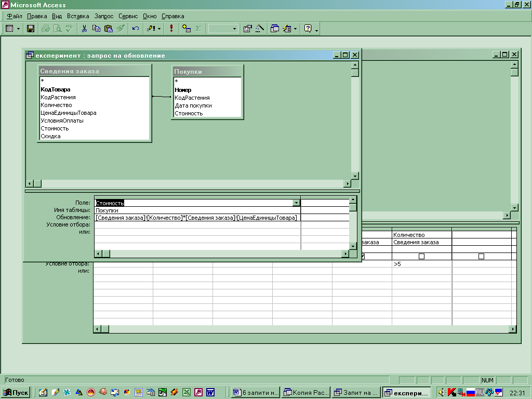Expand the Query Type dropdown arrow

tap(159, 29)
